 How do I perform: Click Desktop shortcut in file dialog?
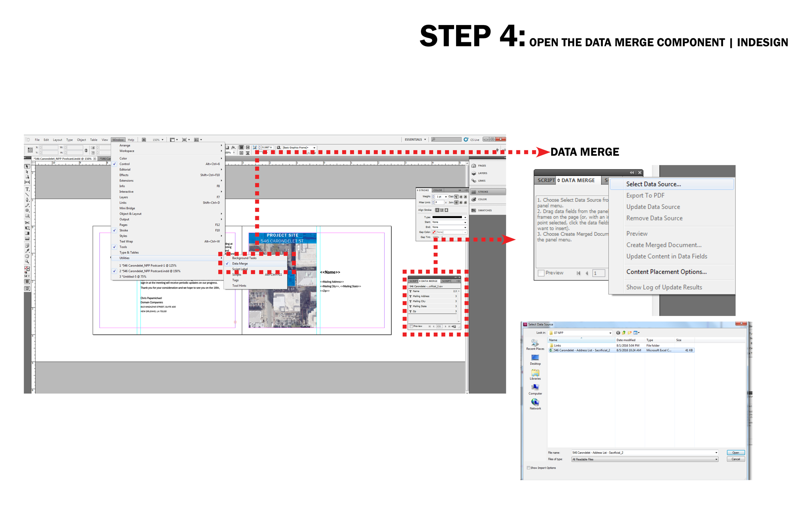click(x=535, y=360)
